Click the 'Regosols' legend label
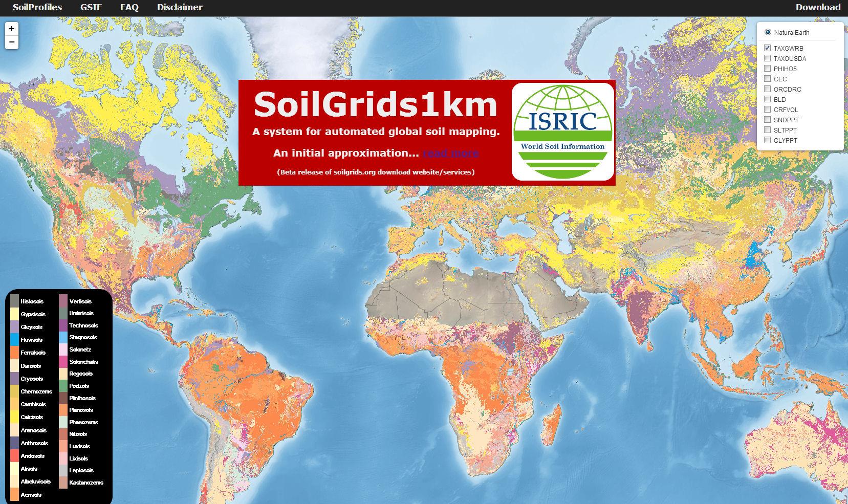The height and width of the screenshot is (504, 848). click(81, 374)
